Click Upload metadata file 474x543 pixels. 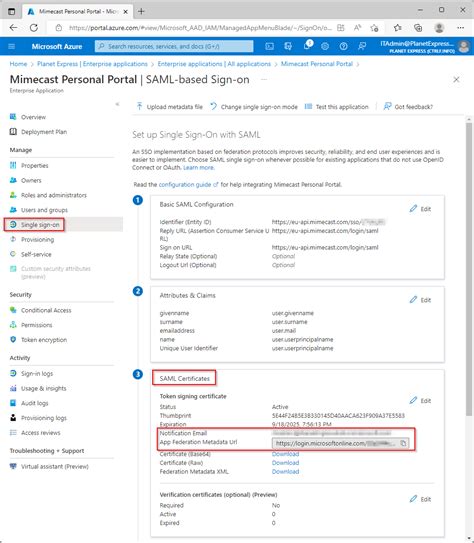click(170, 107)
